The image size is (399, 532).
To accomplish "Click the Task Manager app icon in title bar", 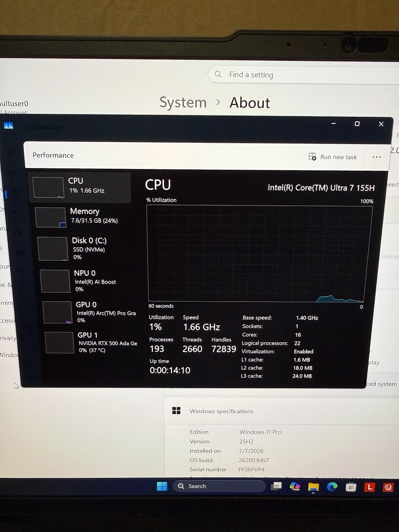I will tap(8, 125).
